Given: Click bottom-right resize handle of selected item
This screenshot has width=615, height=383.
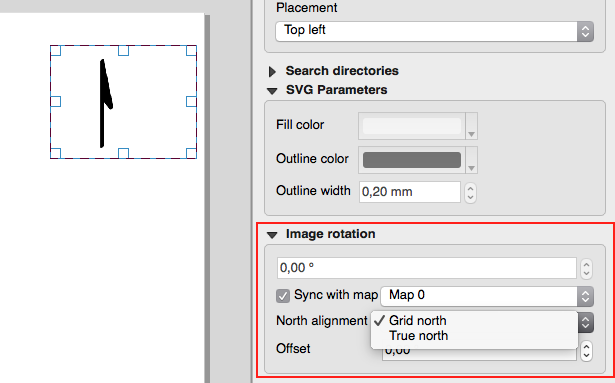Looking at the screenshot, I should coord(191,153).
